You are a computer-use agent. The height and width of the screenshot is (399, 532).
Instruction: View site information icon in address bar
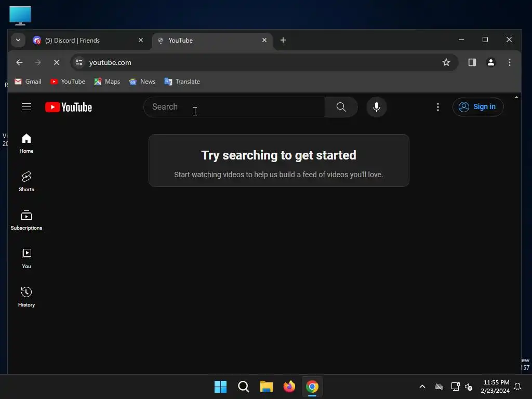(79, 62)
